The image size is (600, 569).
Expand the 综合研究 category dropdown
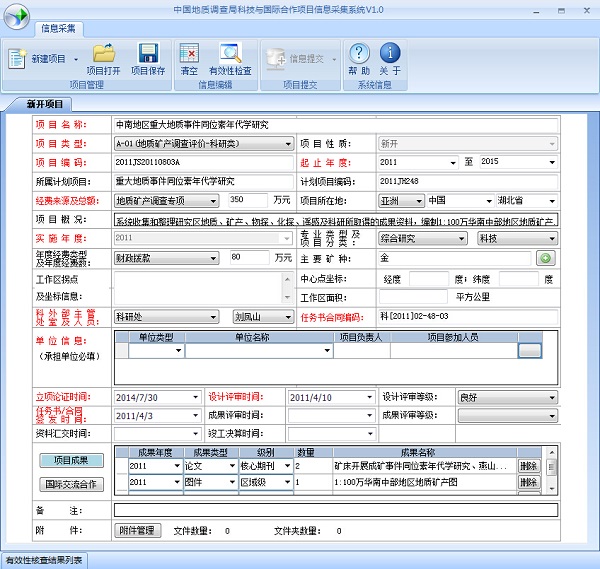[x=461, y=239]
